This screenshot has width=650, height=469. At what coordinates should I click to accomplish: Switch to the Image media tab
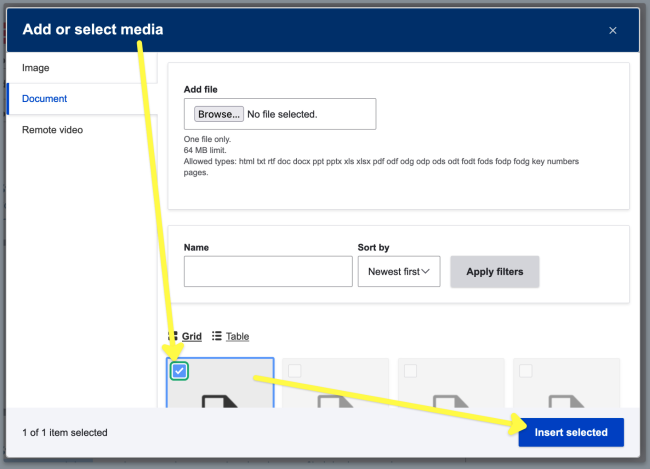36,68
